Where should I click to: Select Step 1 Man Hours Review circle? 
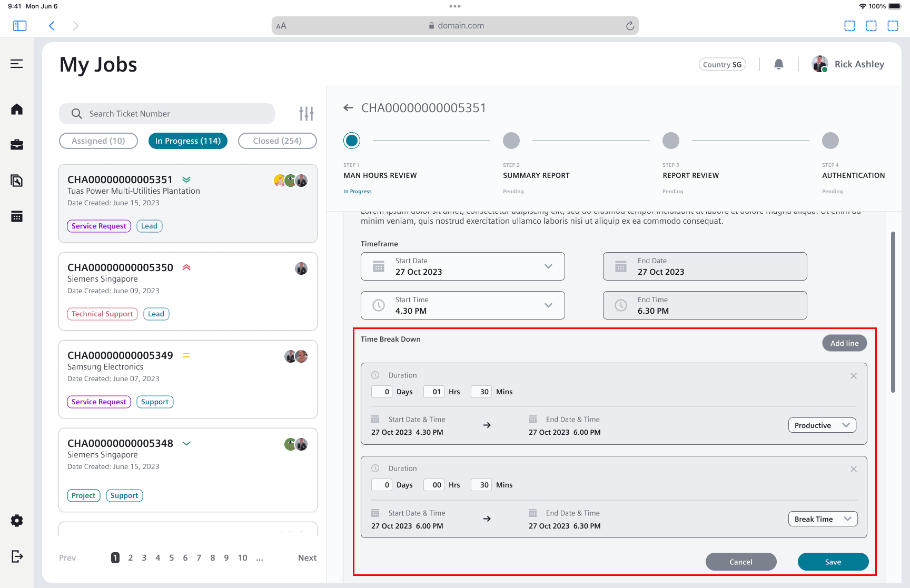(352, 141)
